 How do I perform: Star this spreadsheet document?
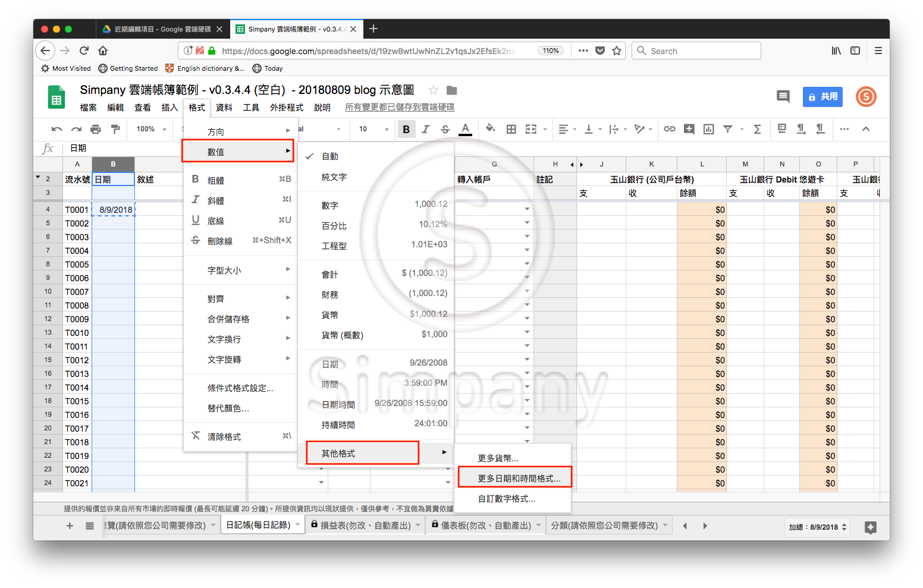pyautogui.click(x=434, y=90)
